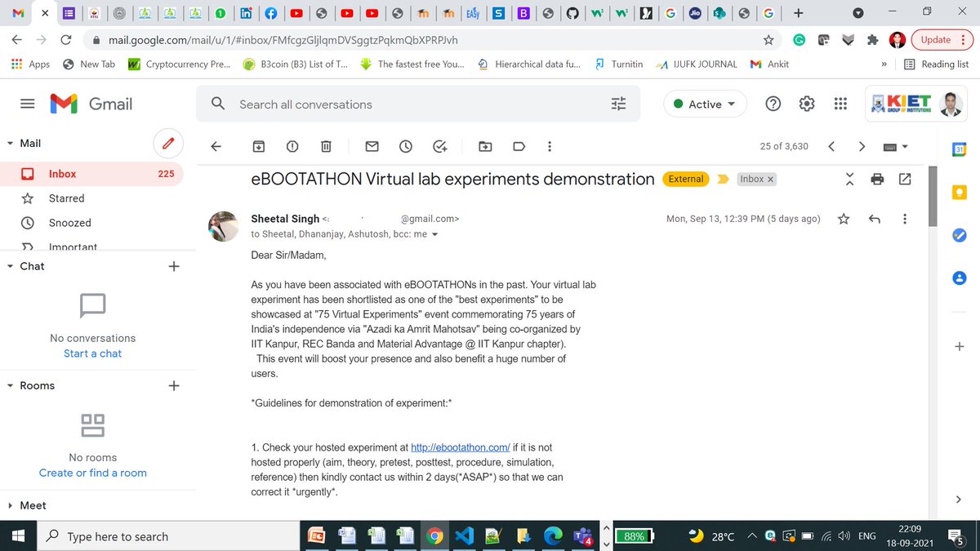This screenshot has width=980, height=551.
Task: Show the older conversation with right chevron
Action: 862,146
